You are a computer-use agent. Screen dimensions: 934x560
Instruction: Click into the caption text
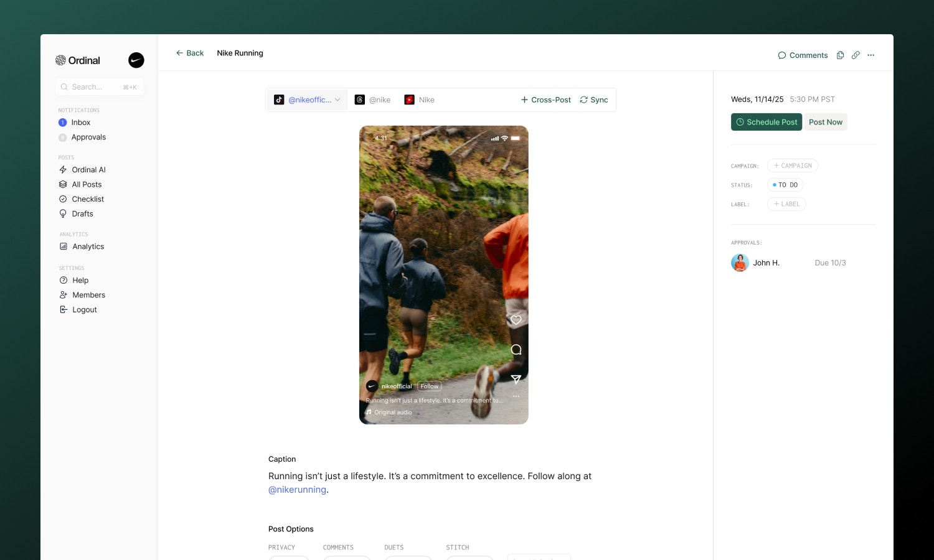[430, 483]
